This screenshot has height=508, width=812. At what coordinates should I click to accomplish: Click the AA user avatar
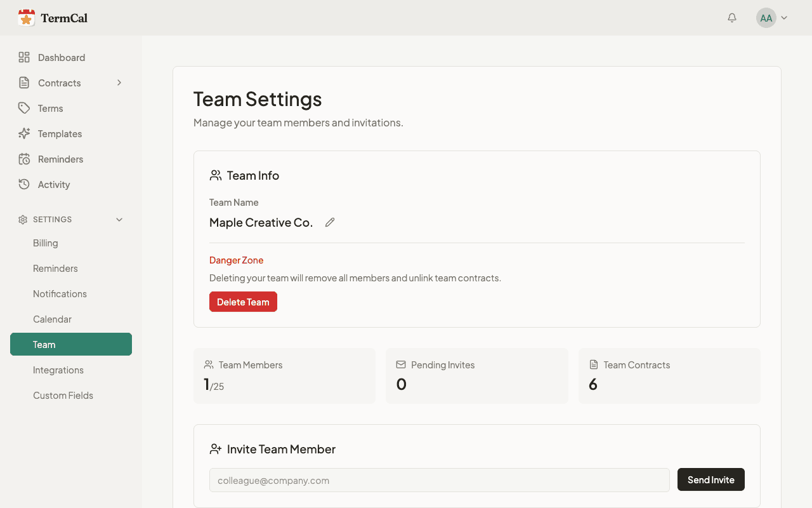766,18
